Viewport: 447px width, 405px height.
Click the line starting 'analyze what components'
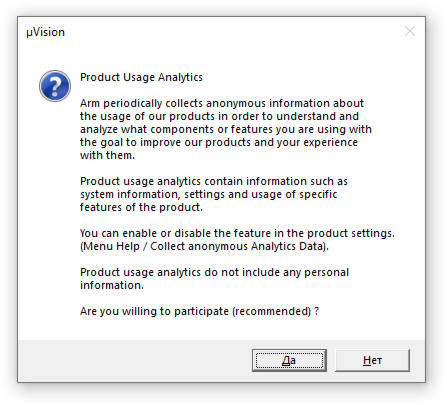click(226, 129)
